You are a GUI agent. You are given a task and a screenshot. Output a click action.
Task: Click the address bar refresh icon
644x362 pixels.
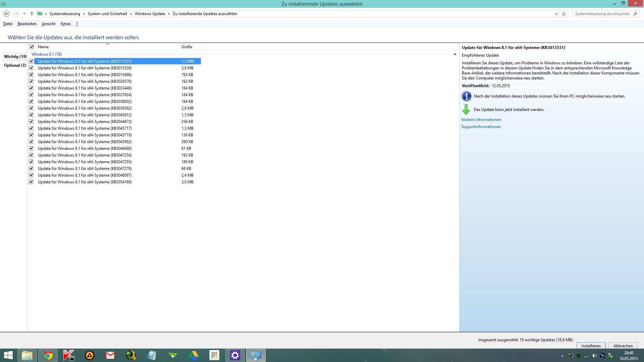click(x=564, y=14)
